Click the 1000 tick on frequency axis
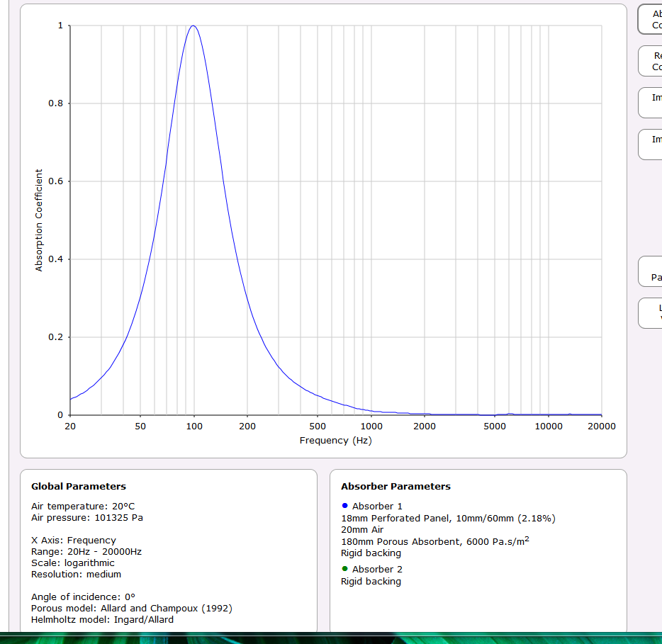This screenshot has height=644, width=662. (x=371, y=426)
